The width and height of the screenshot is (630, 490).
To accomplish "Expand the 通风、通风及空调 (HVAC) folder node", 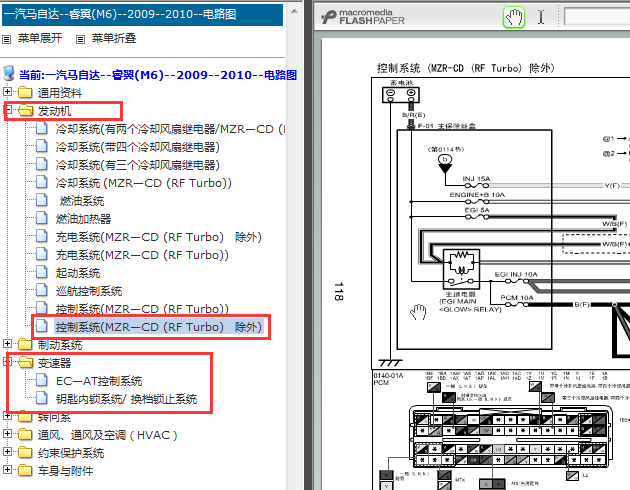I will tap(7, 433).
